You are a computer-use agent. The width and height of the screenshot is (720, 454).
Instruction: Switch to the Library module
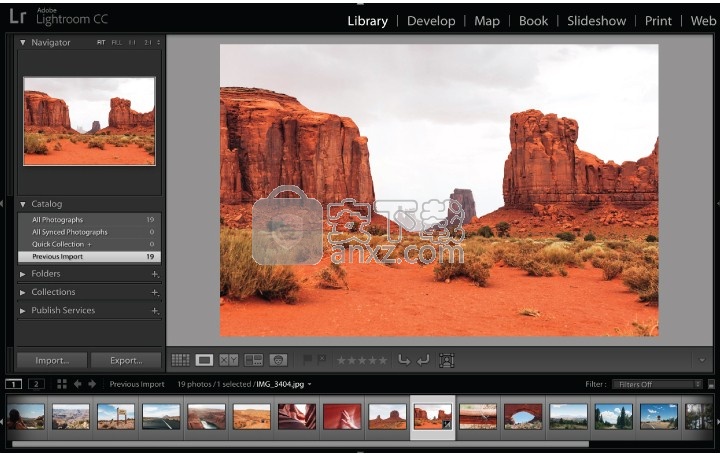click(x=367, y=21)
